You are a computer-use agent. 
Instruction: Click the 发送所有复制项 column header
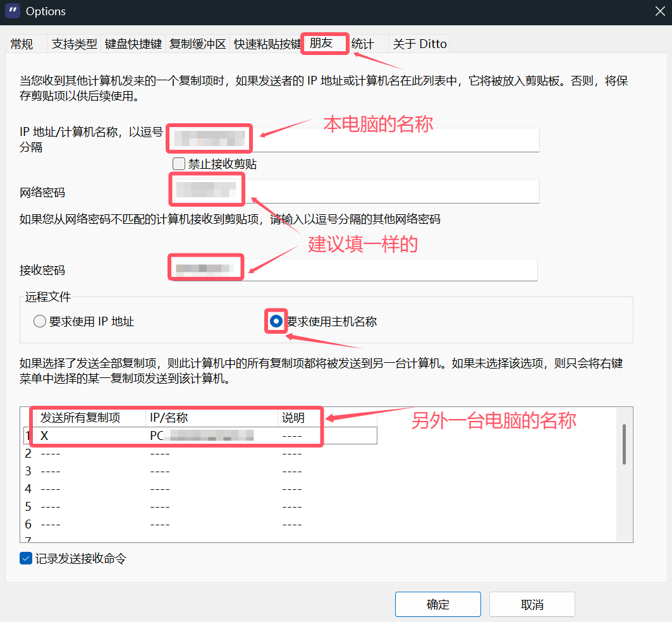[80, 418]
